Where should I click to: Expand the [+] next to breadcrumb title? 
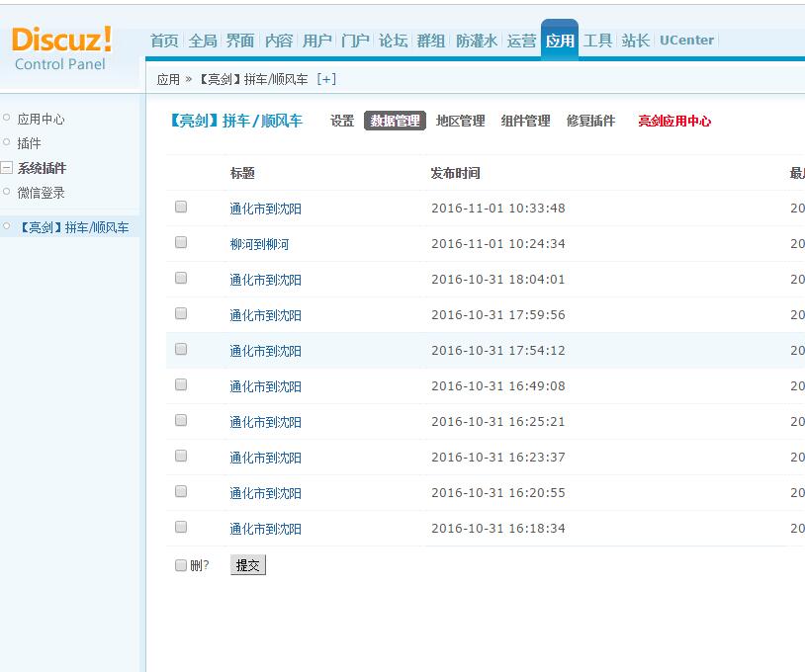(x=325, y=77)
